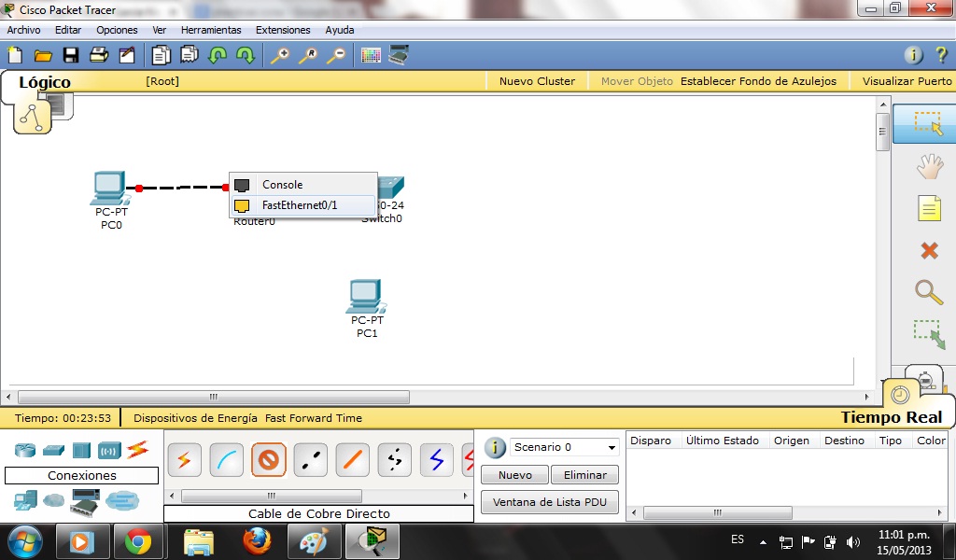
Task: Deselect the active copper straight-through cable
Action: (x=268, y=460)
